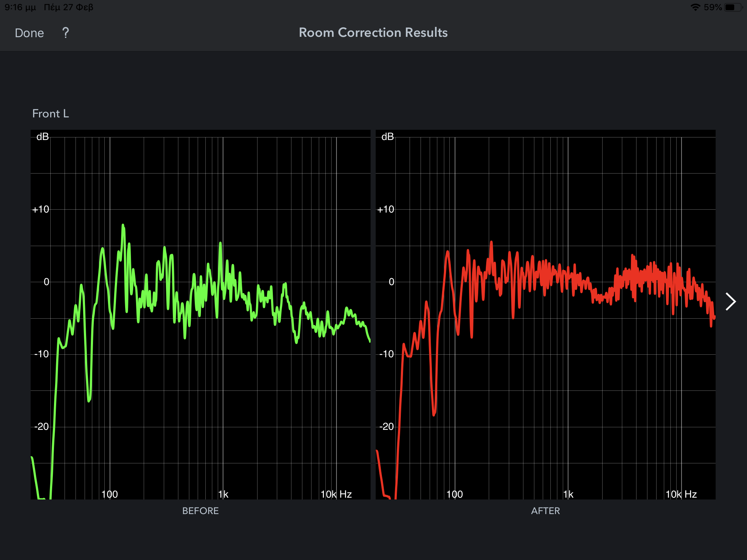Click 1k label on AFTER graph
The image size is (747, 560).
[x=568, y=494]
